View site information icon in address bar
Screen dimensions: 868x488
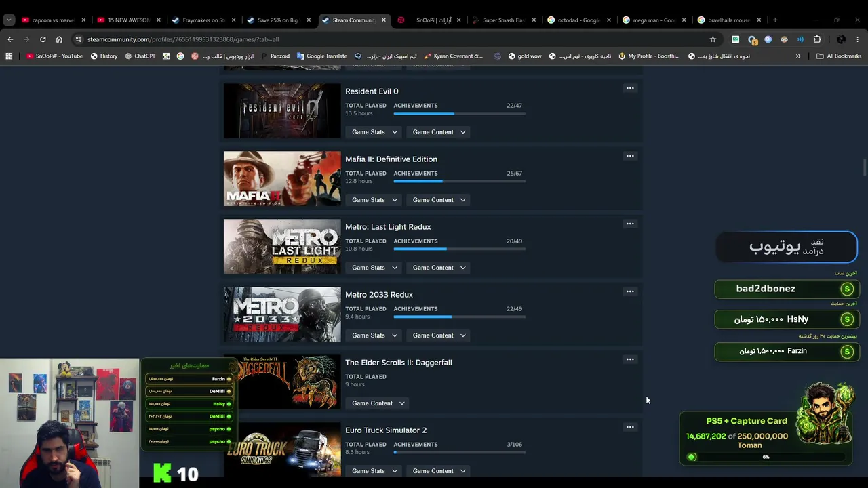tap(79, 39)
